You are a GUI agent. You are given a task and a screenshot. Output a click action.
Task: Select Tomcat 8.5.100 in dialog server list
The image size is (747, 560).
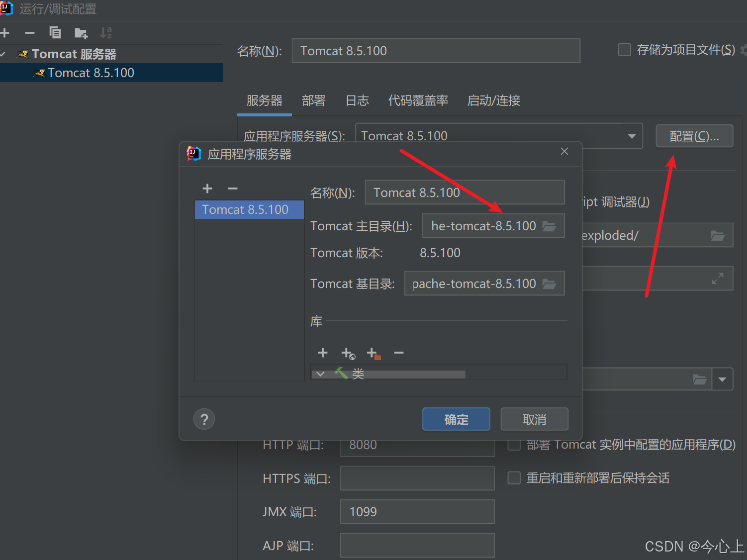point(249,209)
